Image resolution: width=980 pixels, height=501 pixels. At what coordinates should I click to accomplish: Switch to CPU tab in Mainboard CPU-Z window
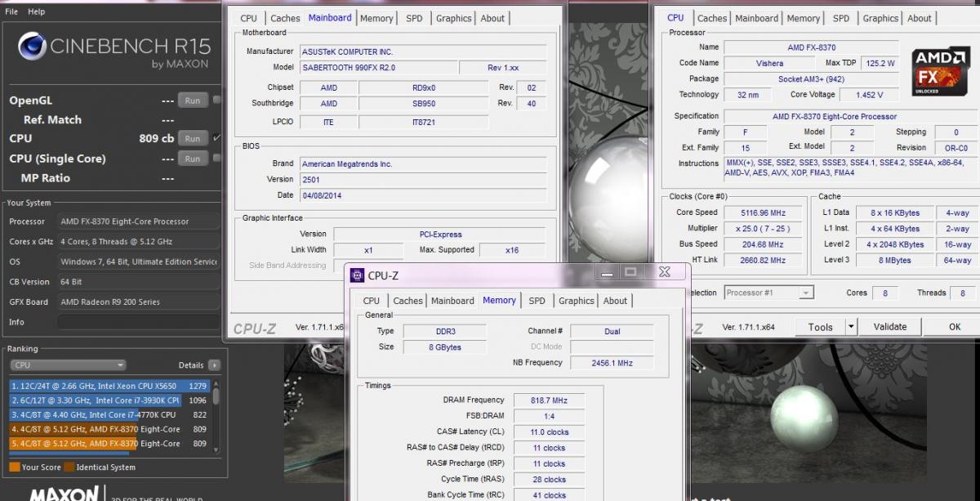click(249, 18)
